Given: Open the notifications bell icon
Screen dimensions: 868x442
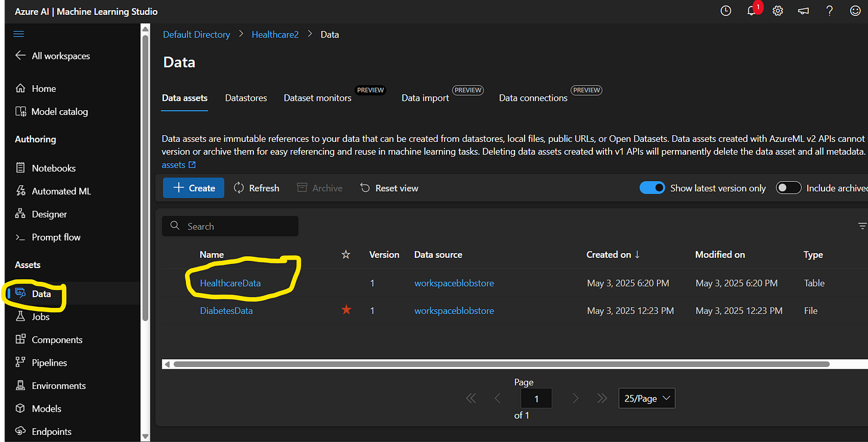Looking at the screenshot, I should [752, 11].
